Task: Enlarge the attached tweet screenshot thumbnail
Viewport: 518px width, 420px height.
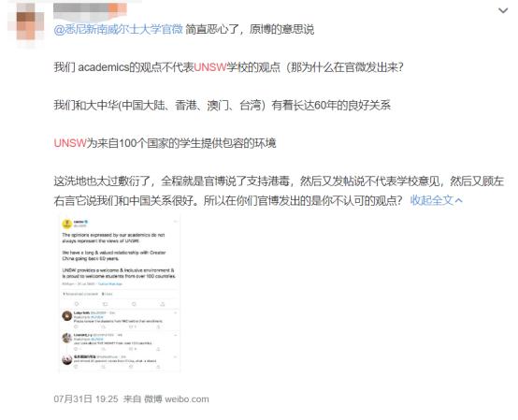Action: 120,294
